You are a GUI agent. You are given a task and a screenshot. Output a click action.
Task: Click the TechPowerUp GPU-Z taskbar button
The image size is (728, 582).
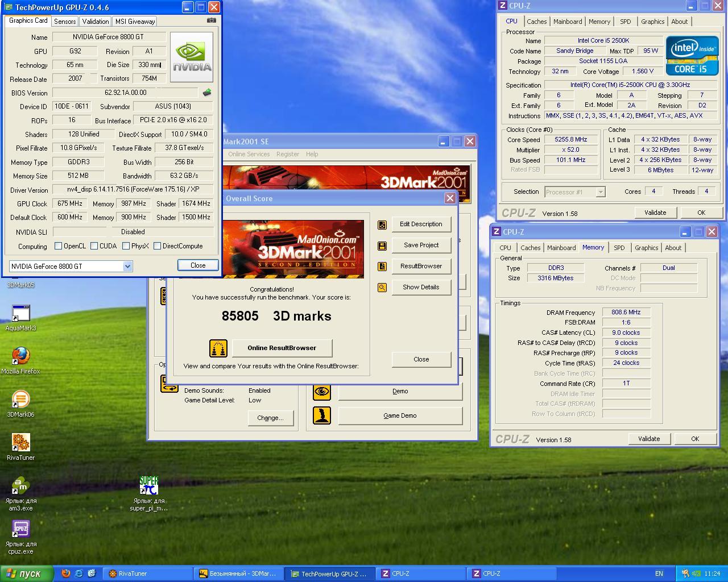330,573
